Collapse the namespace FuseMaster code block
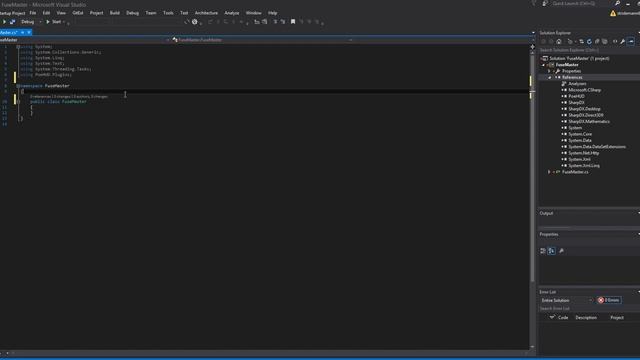Screen dimensions: 640x360 (x=18, y=86)
